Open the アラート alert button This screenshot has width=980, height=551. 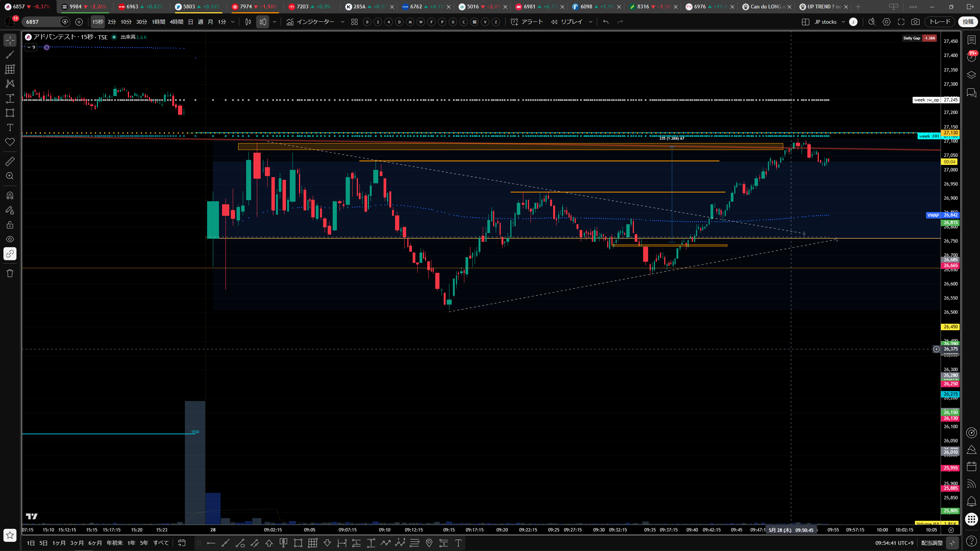527,22
